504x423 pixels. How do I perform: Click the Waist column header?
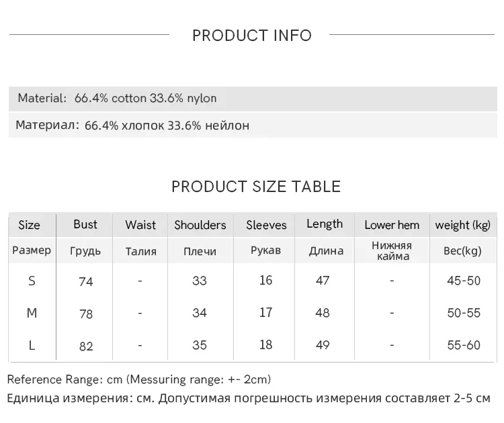point(140,225)
